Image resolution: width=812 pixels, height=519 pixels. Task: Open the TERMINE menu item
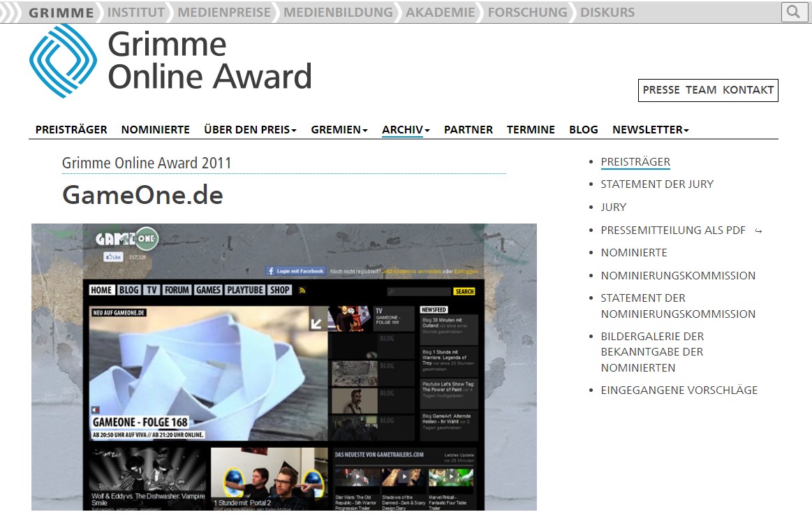click(531, 129)
